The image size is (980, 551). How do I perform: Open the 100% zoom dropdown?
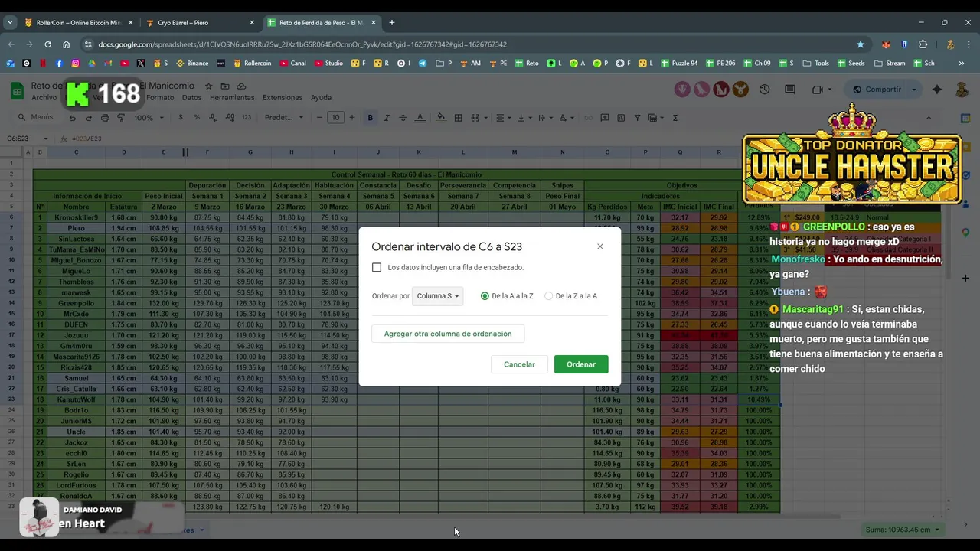coord(149,118)
